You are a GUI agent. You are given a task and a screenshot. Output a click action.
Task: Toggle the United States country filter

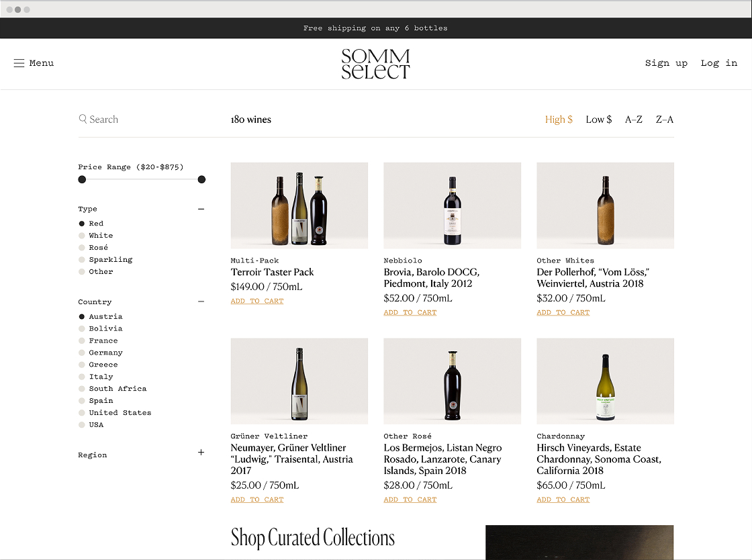click(x=115, y=412)
